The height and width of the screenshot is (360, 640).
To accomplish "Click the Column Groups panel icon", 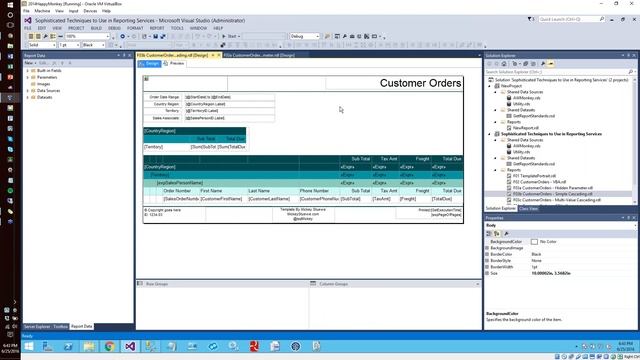I will pyautogui.click(x=313, y=283).
